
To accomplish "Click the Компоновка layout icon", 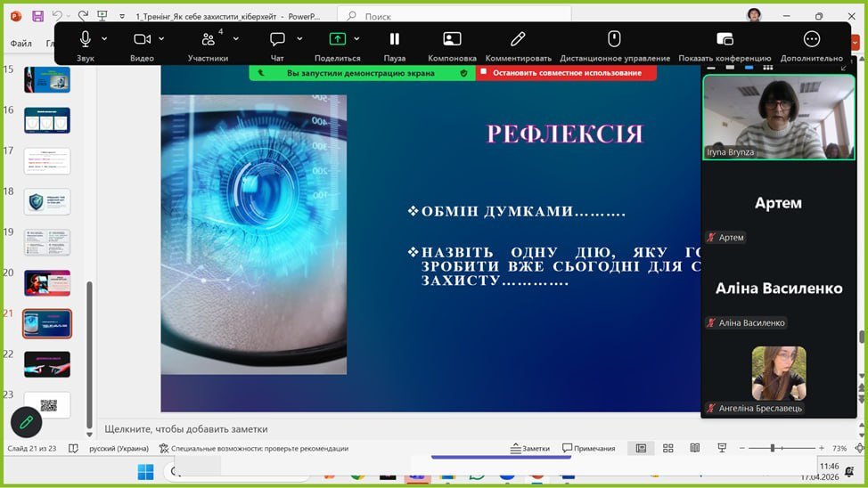I will point(452,40).
